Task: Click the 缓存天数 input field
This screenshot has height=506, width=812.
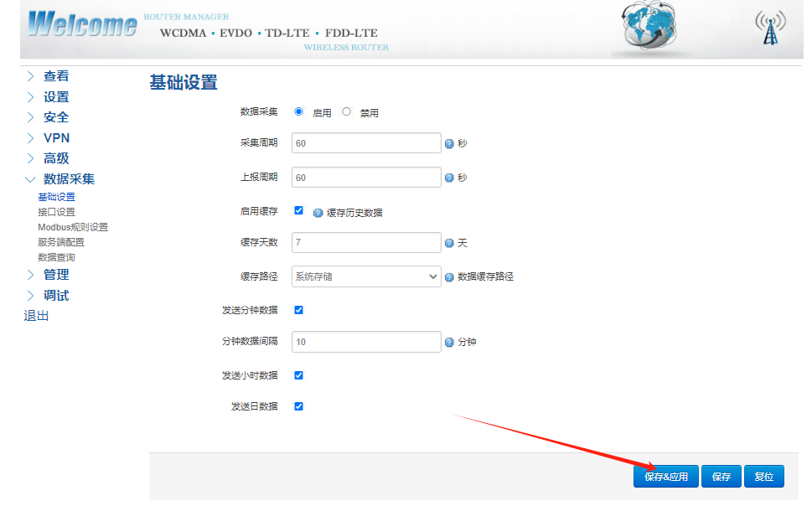Action: coord(366,242)
